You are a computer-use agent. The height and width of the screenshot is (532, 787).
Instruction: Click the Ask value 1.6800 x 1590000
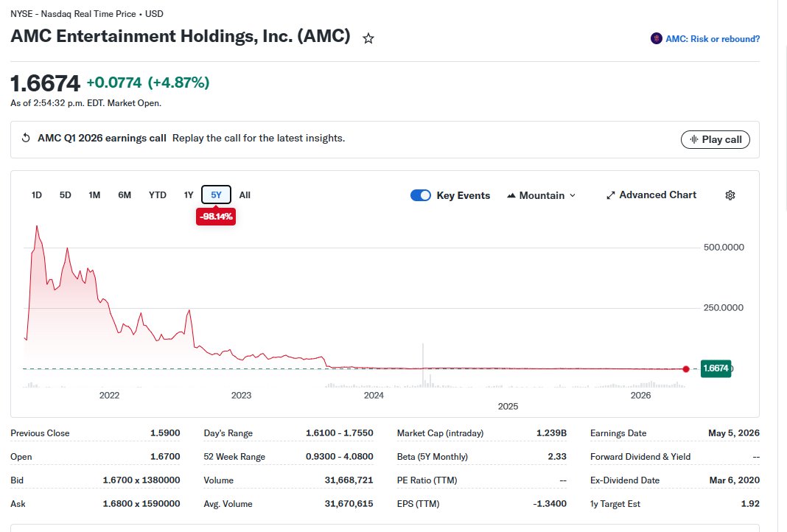pos(141,504)
